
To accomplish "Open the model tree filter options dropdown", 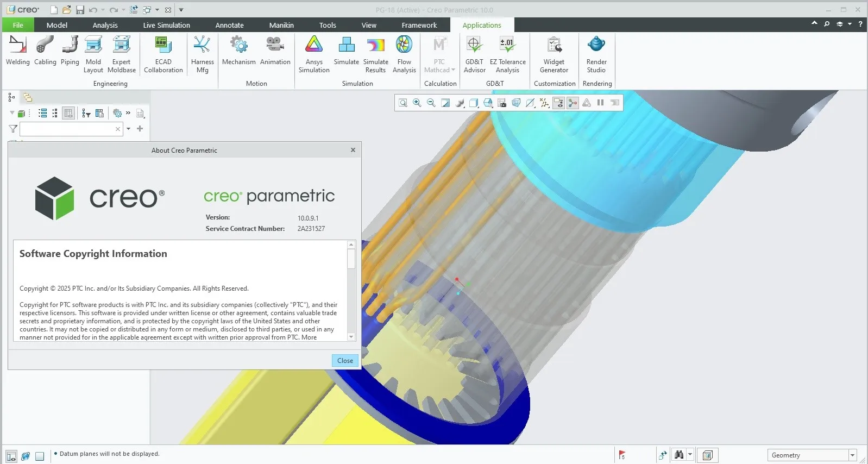I will 129,129.
